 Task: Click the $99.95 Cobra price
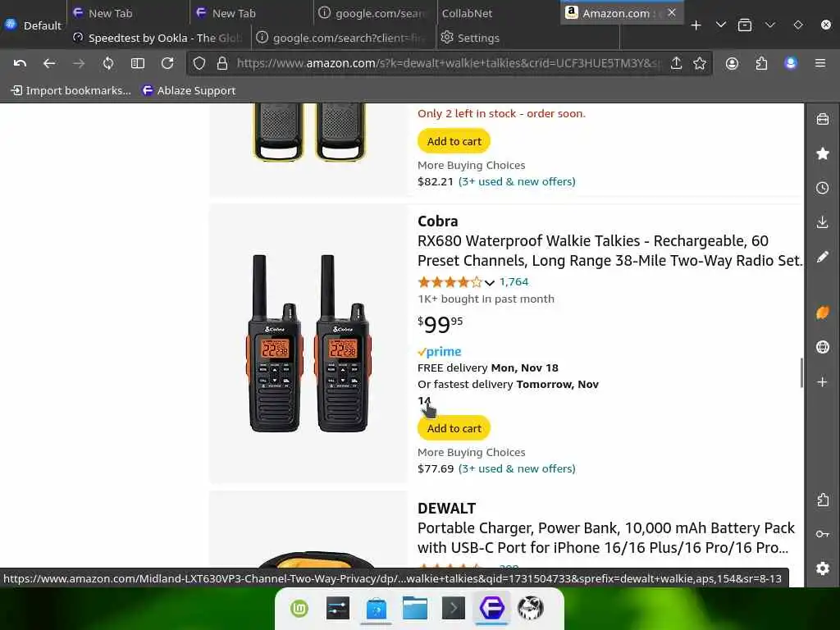pos(440,324)
